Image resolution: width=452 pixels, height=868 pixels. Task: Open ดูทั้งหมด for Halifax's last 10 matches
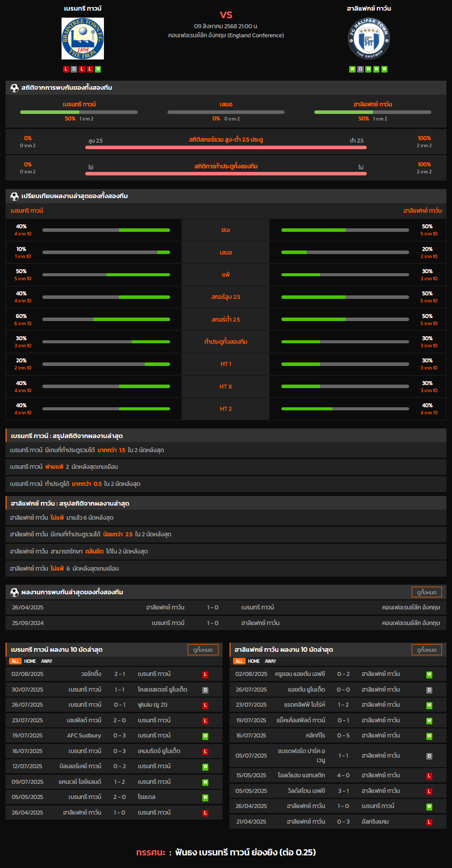(x=427, y=650)
